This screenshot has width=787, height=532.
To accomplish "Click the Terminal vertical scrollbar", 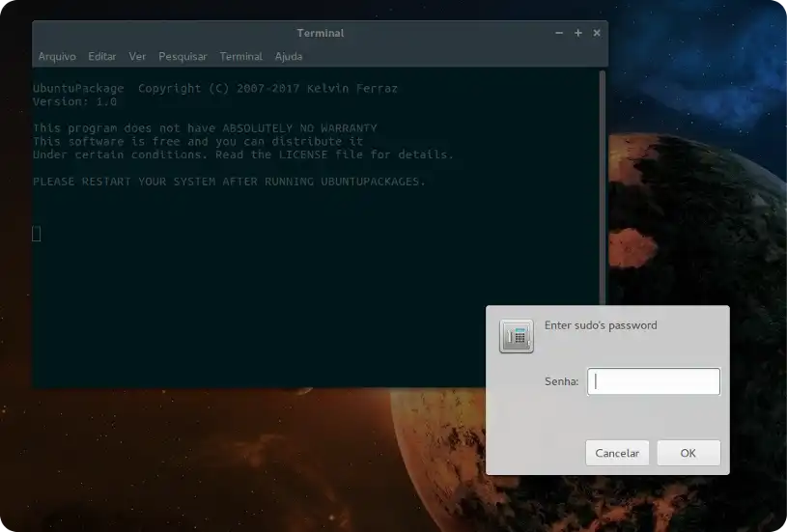I will 603,187.
